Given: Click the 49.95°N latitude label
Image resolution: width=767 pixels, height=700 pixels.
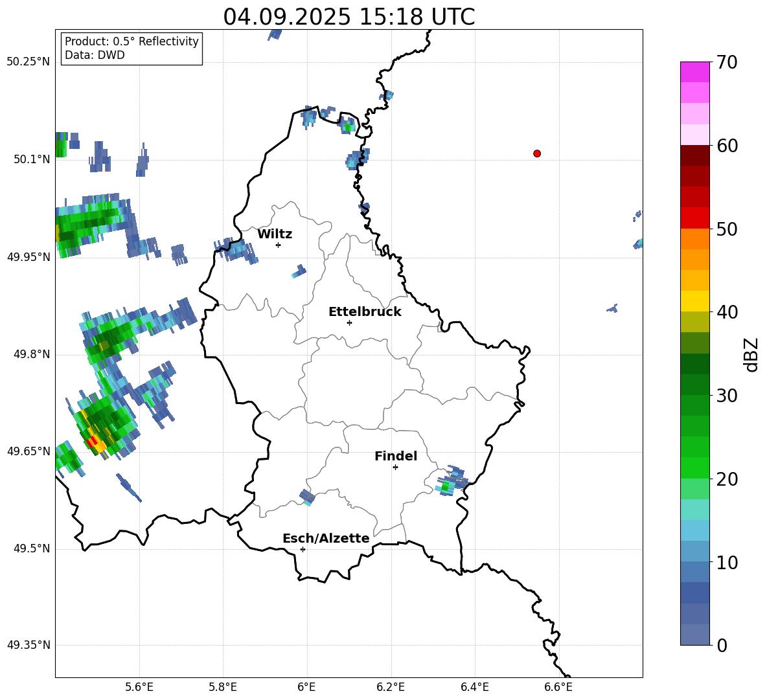Looking at the screenshot, I should (28, 256).
